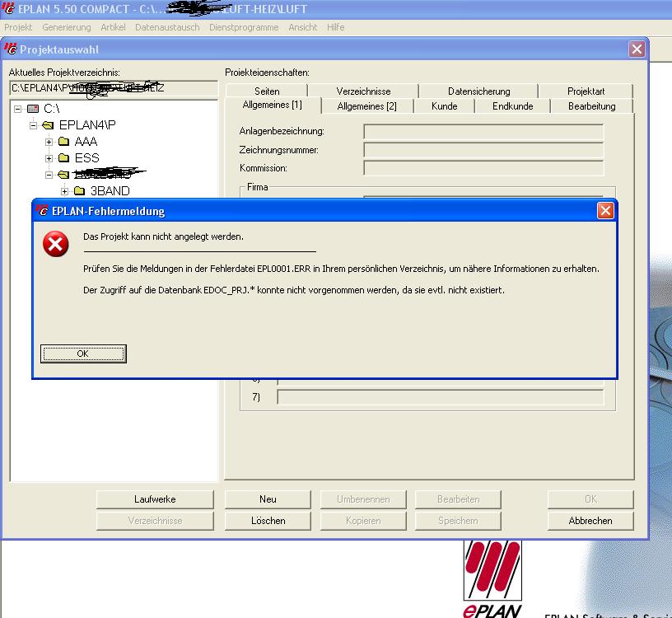Click the Zeichnungsnummer input field
Viewport: 672px width, 618px height.
point(483,150)
